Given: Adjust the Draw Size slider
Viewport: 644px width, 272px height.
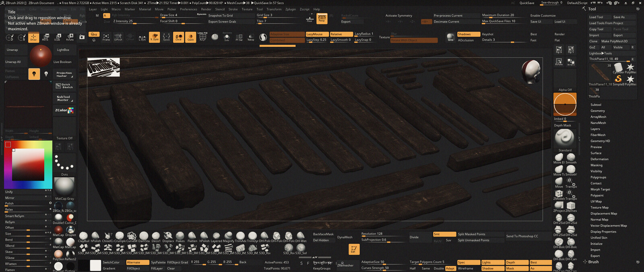Looking at the screenshot, I should pos(183,15).
